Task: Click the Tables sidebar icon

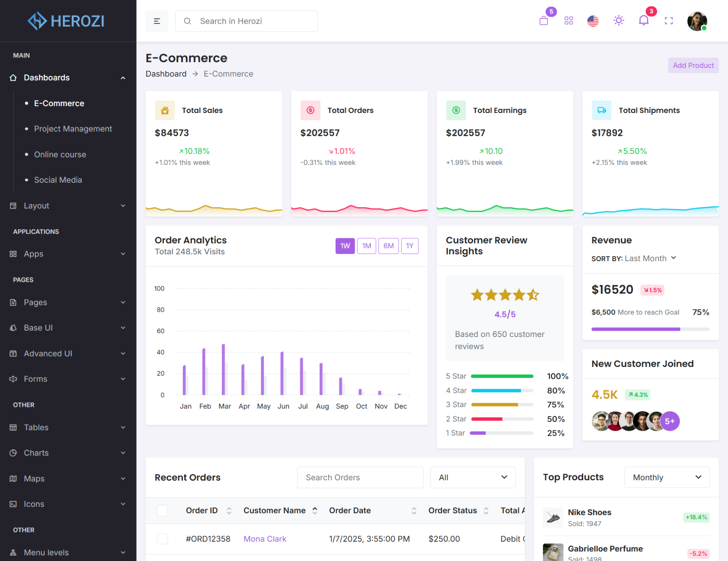Action: click(x=13, y=427)
